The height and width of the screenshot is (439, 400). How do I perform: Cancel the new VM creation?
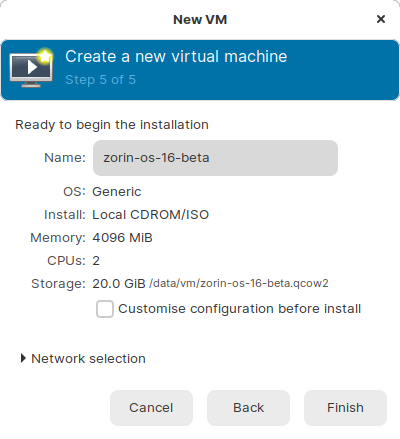[x=151, y=408]
